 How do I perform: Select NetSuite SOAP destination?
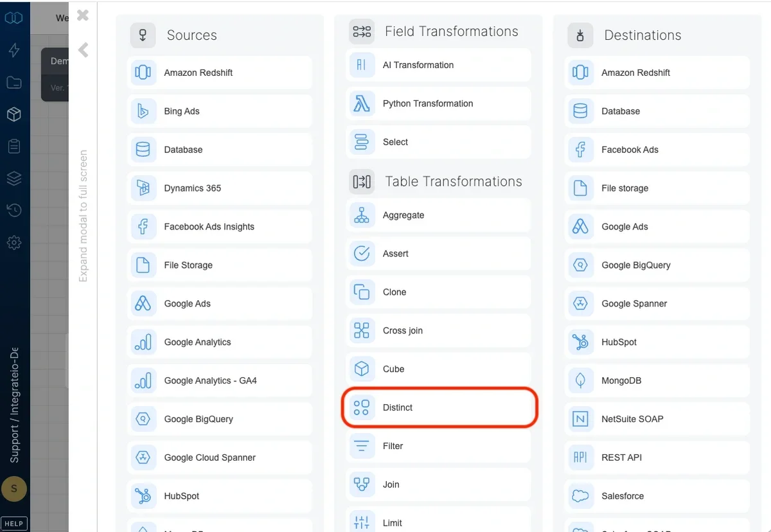pos(657,420)
